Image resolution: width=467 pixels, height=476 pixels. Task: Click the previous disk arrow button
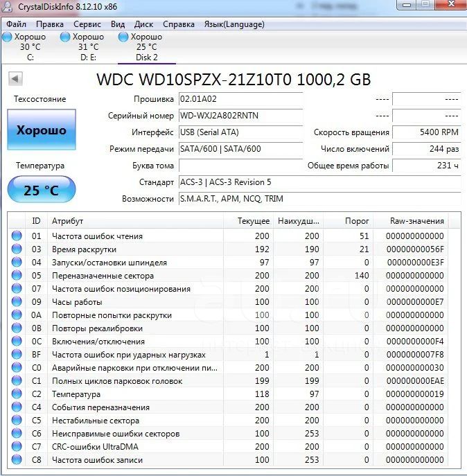tap(15, 79)
